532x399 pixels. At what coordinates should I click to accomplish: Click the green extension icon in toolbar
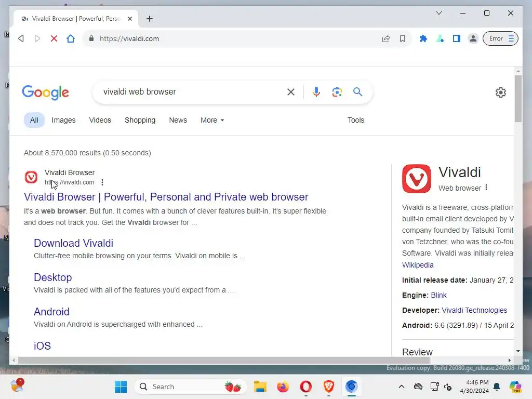[x=440, y=38]
